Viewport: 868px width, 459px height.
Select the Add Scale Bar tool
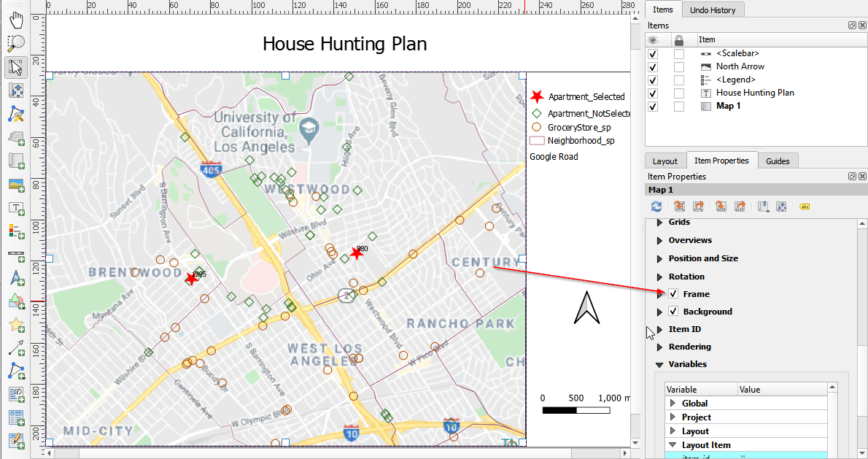coord(16,255)
